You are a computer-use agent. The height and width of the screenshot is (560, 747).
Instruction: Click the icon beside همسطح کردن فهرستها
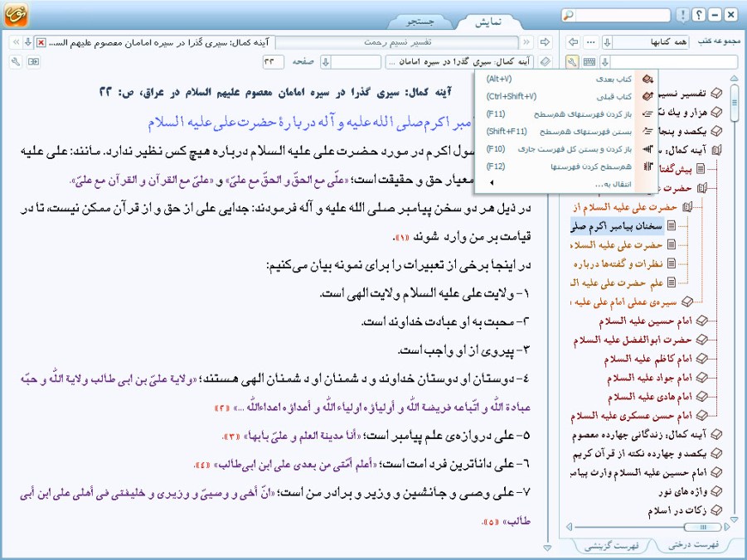pyautogui.click(x=647, y=167)
